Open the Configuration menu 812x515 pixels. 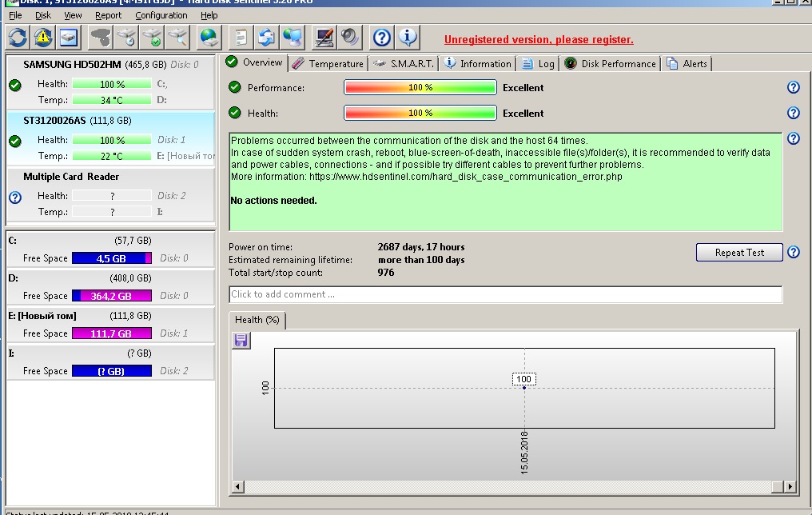coord(161,15)
